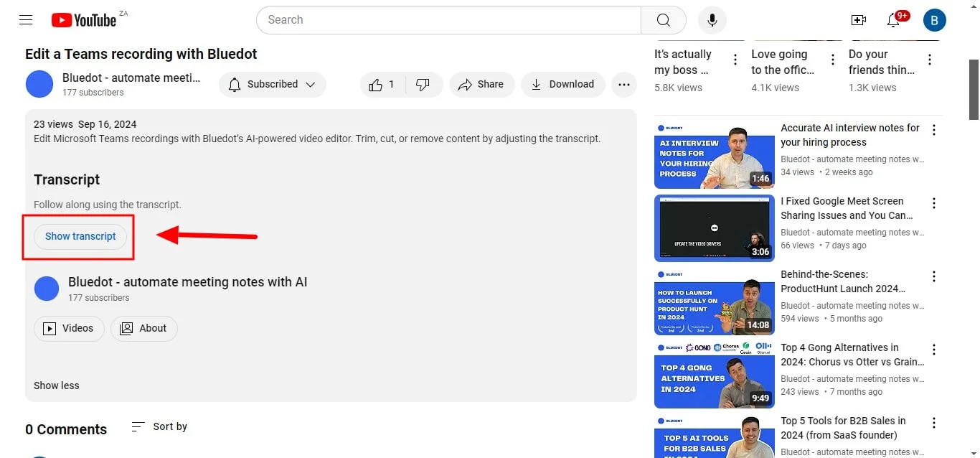Open AI interview notes video thumbnail
This screenshot has width=980, height=458.
tap(715, 155)
